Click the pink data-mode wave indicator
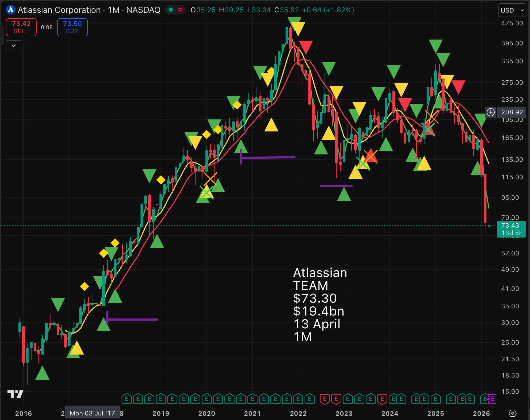The image size is (530, 420). pos(180,10)
